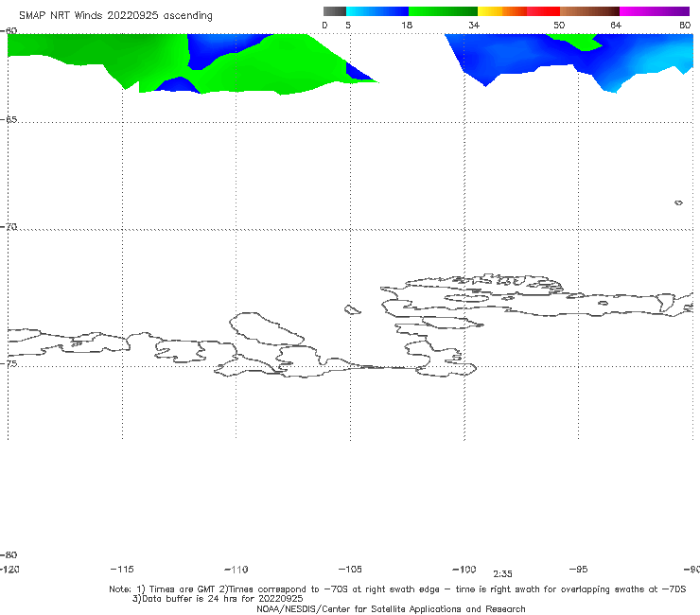The image size is (700, 615).
Task: Click the green segment of the color bar
Action: (443, 11)
